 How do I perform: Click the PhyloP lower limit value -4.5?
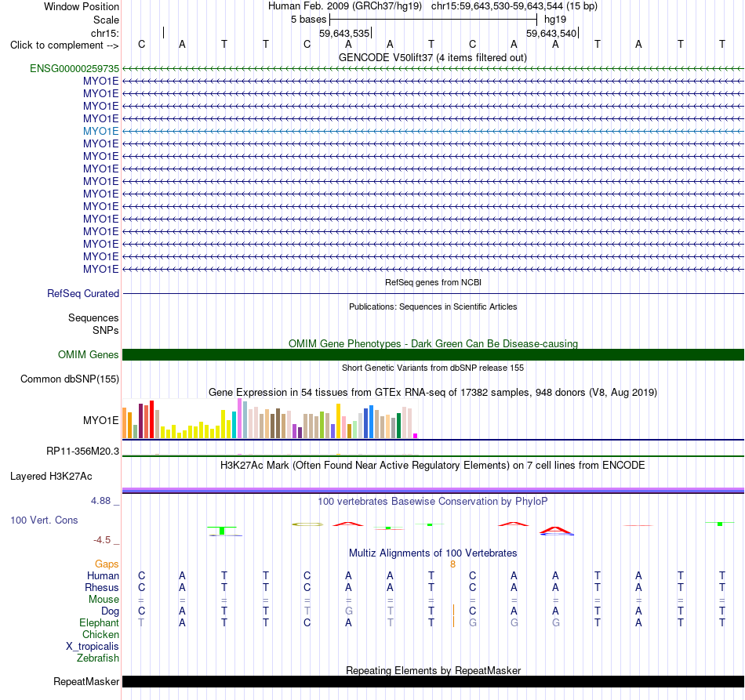pos(102,540)
